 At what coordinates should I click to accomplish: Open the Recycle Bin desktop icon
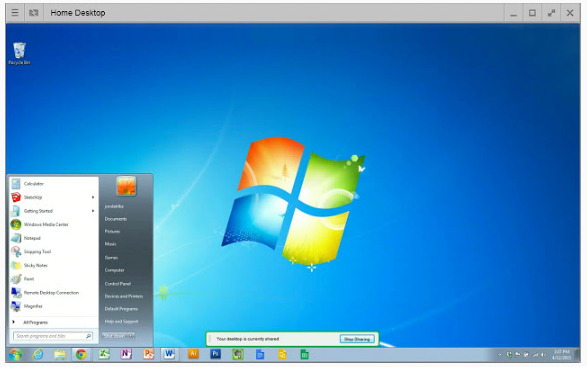[x=19, y=54]
